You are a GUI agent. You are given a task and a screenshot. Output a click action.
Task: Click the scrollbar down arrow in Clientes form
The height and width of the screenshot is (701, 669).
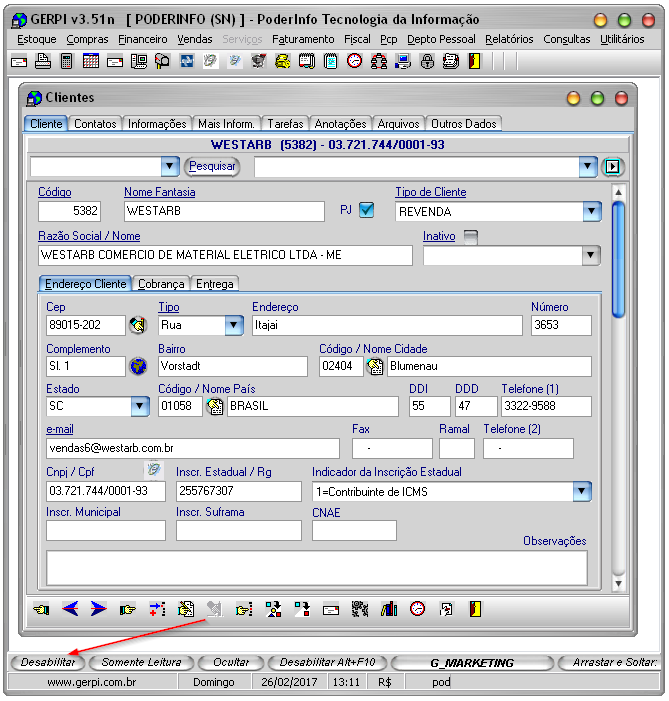point(618,583)
